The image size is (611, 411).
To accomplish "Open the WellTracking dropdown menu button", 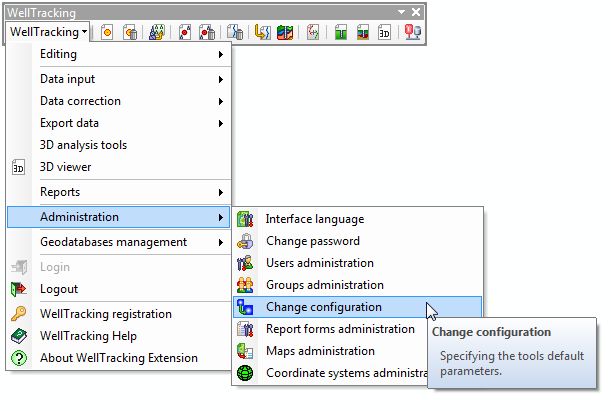I will tap(48, 32).
